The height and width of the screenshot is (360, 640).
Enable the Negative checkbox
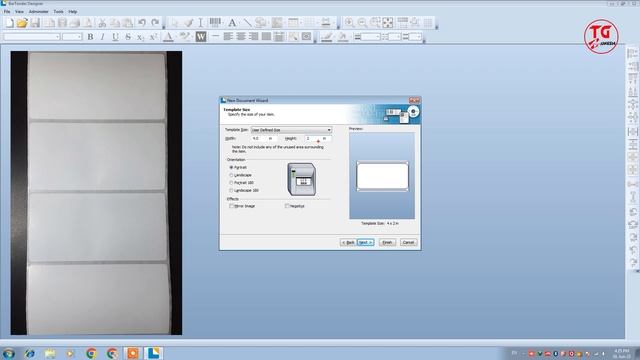(x=287, y=206)
